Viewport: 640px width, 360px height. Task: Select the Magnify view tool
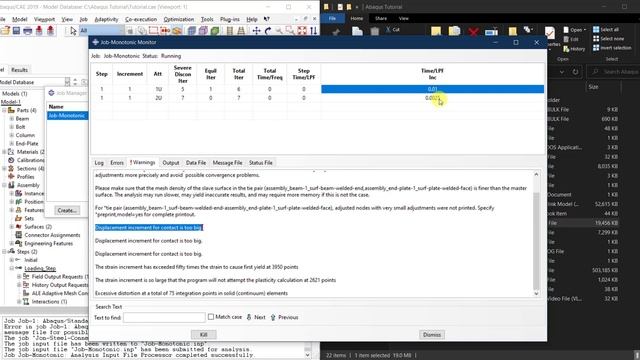pyautogui.click(x=279, y=31)
